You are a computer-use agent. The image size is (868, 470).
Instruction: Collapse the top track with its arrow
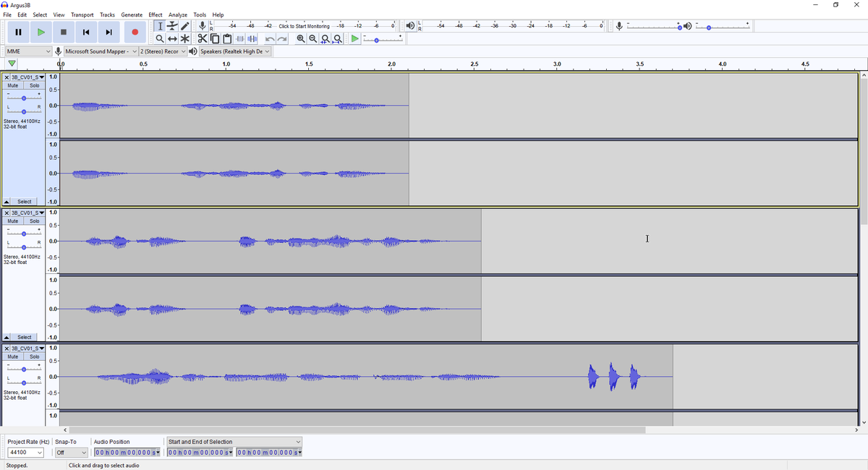(7, 202)
